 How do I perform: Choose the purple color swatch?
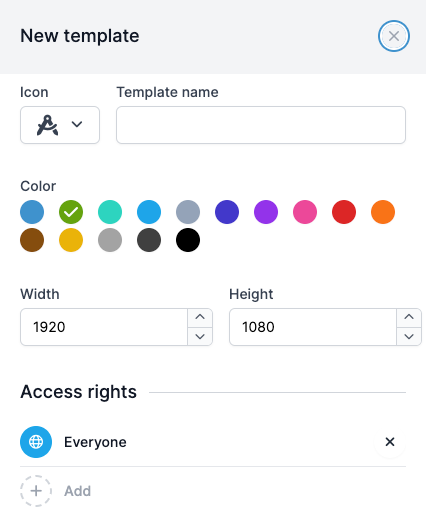click(x=266, y=212)
